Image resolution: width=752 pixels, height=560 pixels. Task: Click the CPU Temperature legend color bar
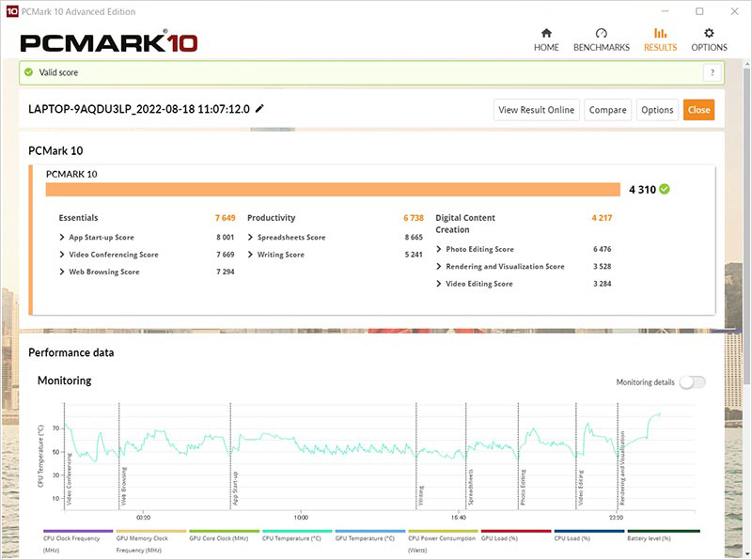coord(296,531)
